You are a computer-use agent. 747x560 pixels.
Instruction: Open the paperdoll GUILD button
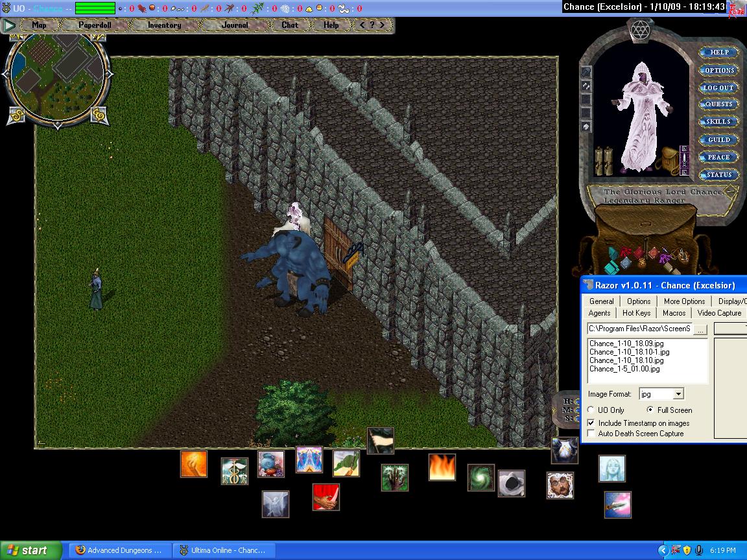tap(719, 139)
